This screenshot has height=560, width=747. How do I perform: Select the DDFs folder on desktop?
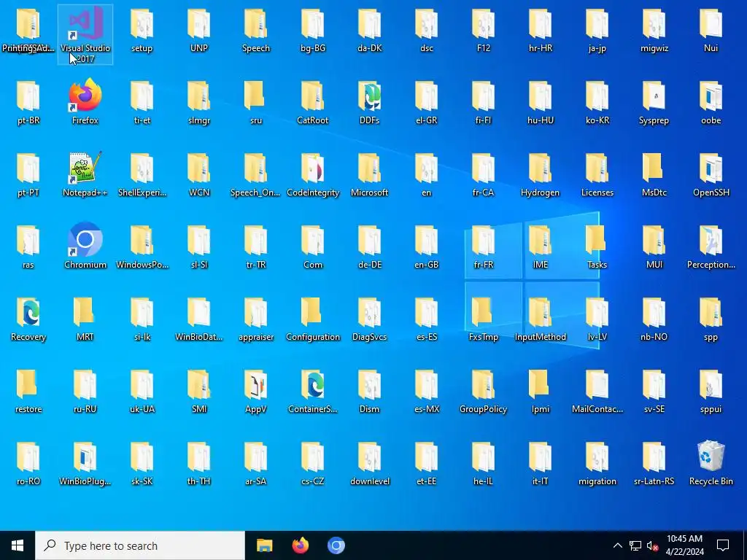pyautogui.click(x=370, y=102)
